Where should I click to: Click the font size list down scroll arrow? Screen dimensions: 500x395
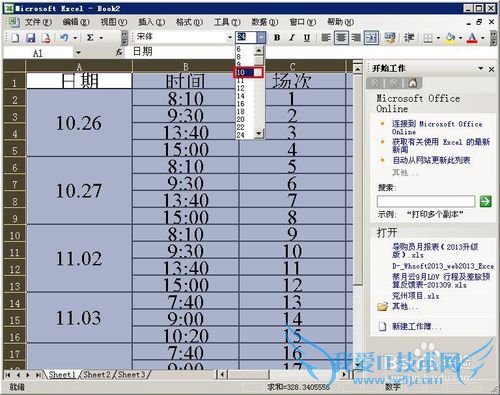pyautogui.click(x=259, y=134)
